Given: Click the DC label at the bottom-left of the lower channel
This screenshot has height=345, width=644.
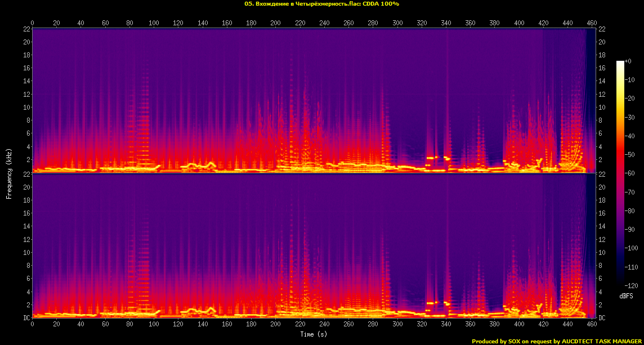Looking at the screenshot, I should click(26, 318).
